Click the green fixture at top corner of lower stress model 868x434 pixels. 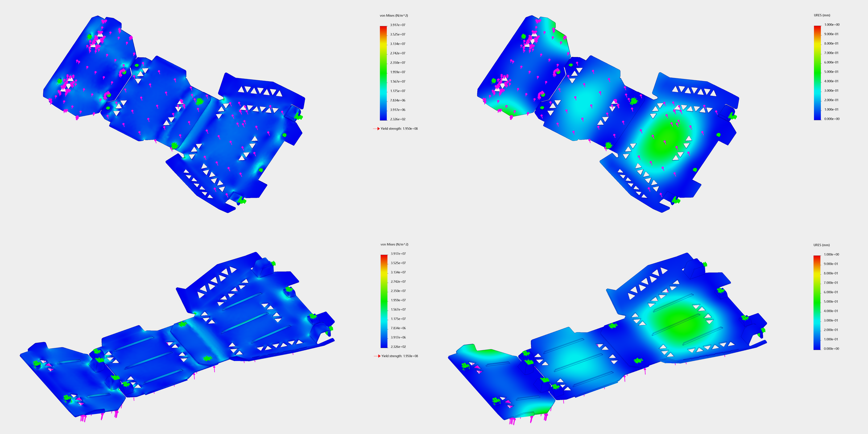[x=273, y=263]
